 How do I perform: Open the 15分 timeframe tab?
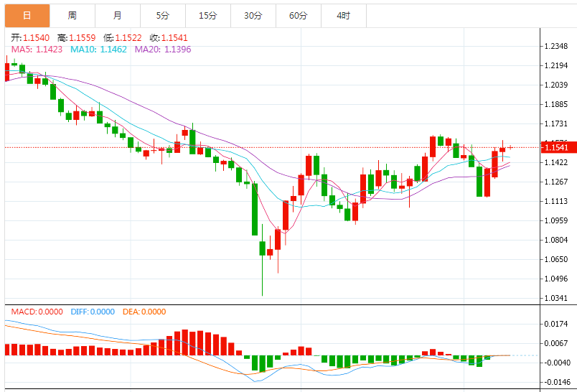point(208,16)
